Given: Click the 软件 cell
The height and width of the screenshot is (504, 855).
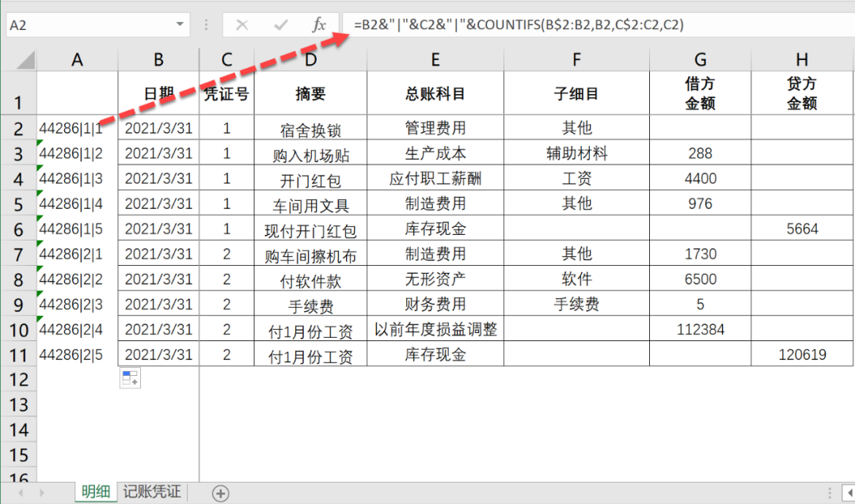Looking at the screenshot, I should (x=576, y=279).
